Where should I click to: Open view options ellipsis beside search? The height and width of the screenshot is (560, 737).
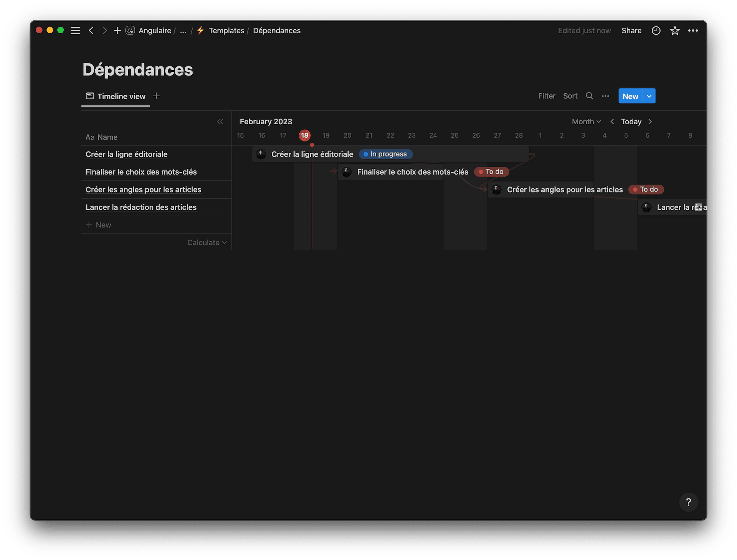pyautogui.click(x=605, y=96)
